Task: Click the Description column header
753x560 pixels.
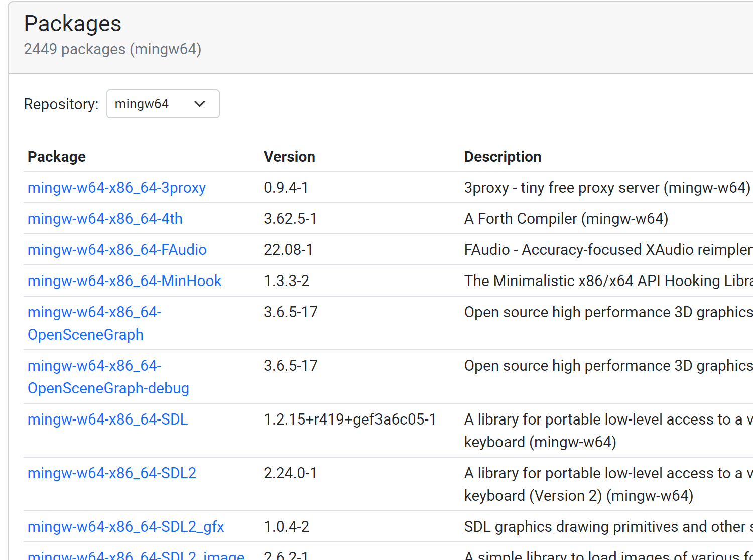Action: click(x=503, y=157)
